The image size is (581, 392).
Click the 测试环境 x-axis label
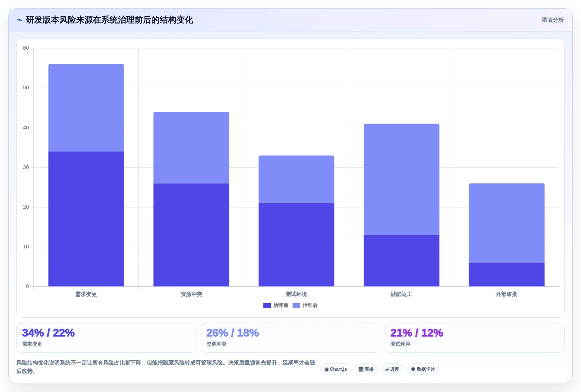(x=296, y=294)
